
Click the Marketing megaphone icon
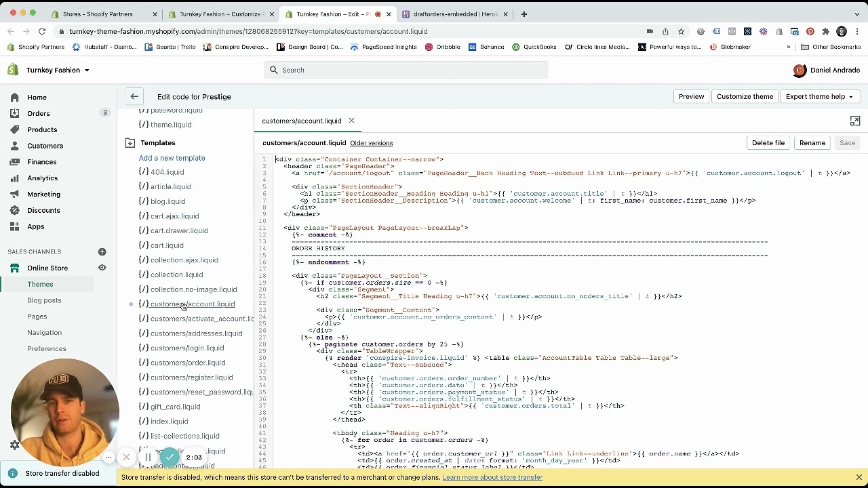[x=15, y=194]
